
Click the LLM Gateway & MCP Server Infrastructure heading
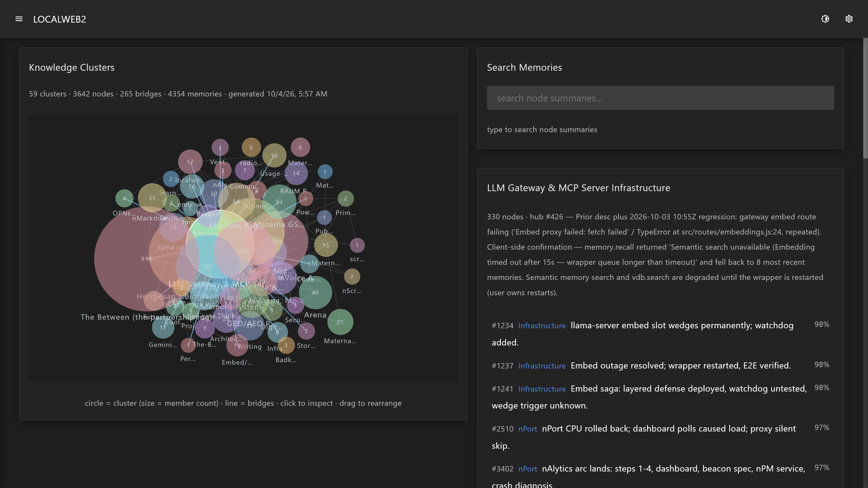[578, 188]
